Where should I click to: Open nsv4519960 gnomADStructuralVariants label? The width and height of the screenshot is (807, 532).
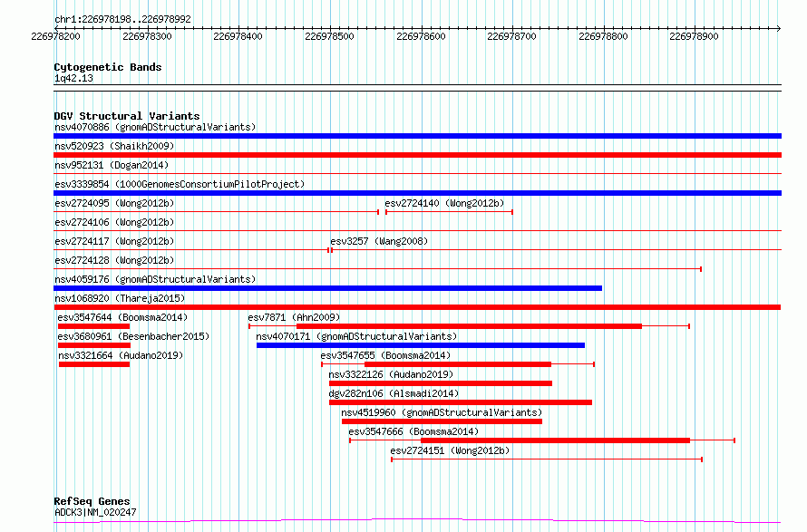coord(442,412)
